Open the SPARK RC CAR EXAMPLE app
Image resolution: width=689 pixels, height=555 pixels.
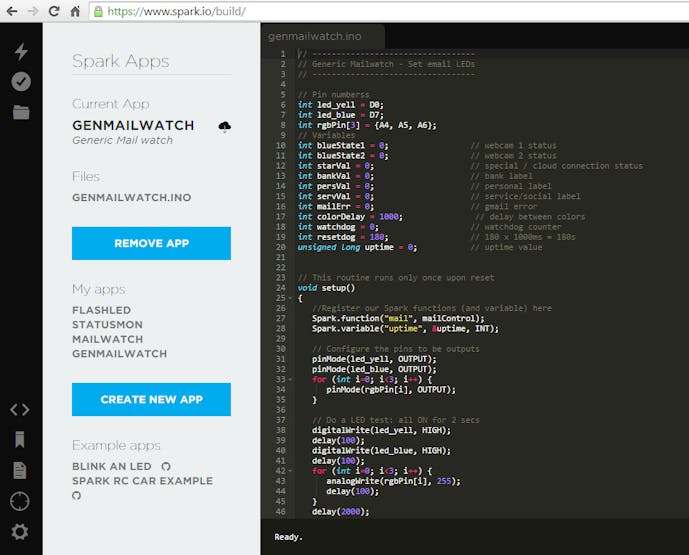tap(142, 481)
